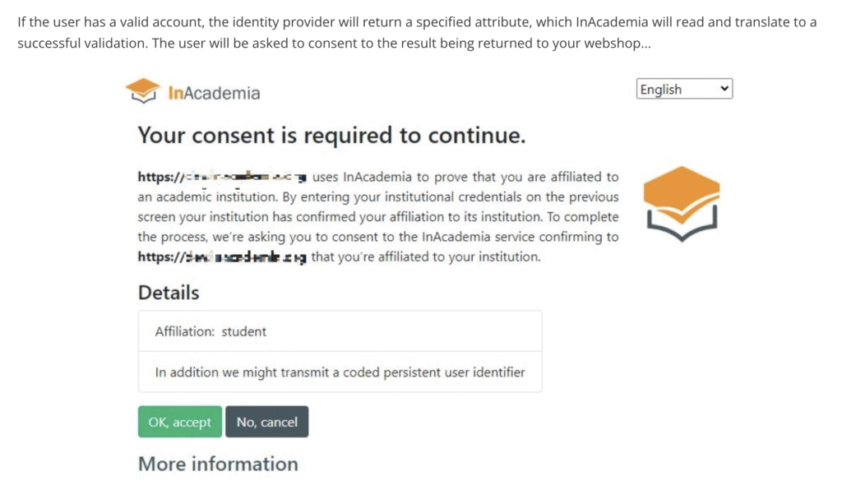Expand the More information section
The width and height of the screenshot is (842, 504).
click(x=218, y=464)
